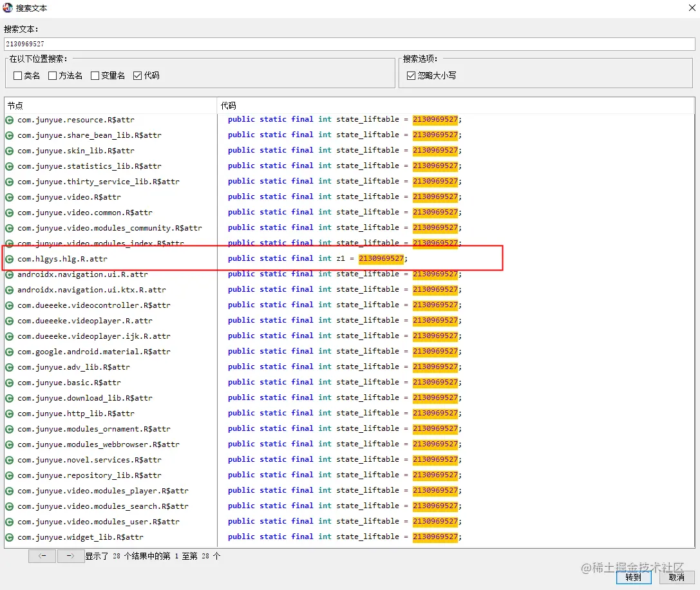Click class icon beside com.junyue.http_lib.R$attr
Image resolution: width=700 pixels, height=590 pixels.
tap(9, 414)
